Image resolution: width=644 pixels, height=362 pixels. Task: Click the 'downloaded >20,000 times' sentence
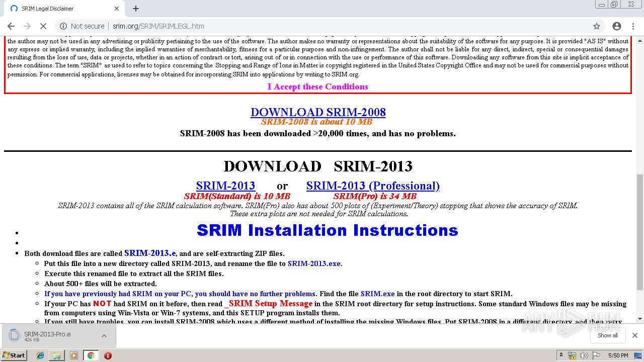tap(318, 133)
